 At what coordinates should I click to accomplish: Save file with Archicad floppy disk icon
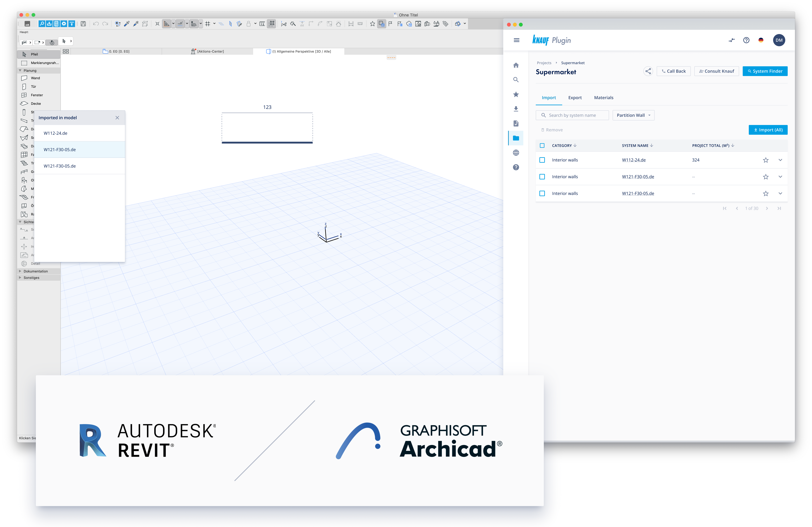pyautogui.click(x=83, y=24)
